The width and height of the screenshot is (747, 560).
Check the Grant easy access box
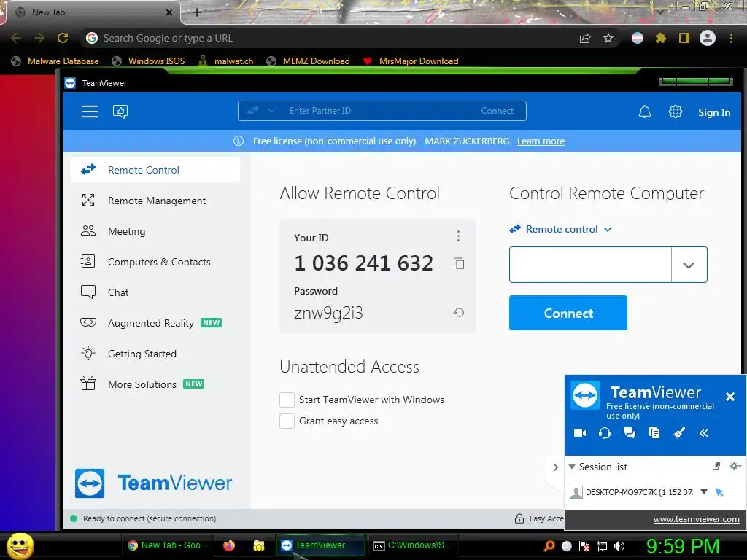tap(287, 421)
